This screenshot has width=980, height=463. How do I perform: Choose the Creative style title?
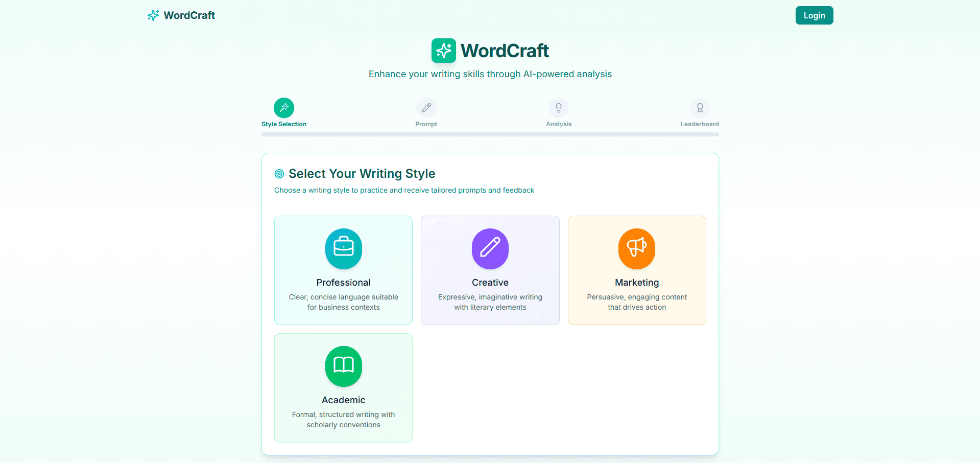click(490, 283)
